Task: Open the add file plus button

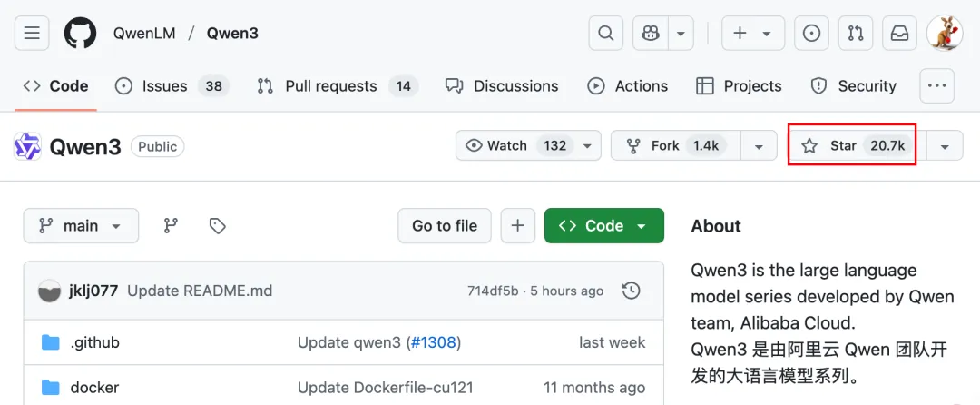Action: coord(517,225)
